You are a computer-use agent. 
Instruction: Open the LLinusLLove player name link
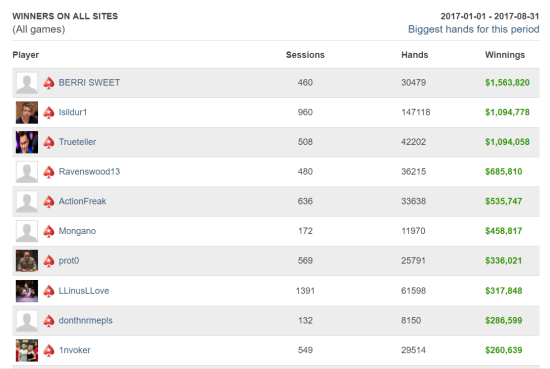pos(84,291)
